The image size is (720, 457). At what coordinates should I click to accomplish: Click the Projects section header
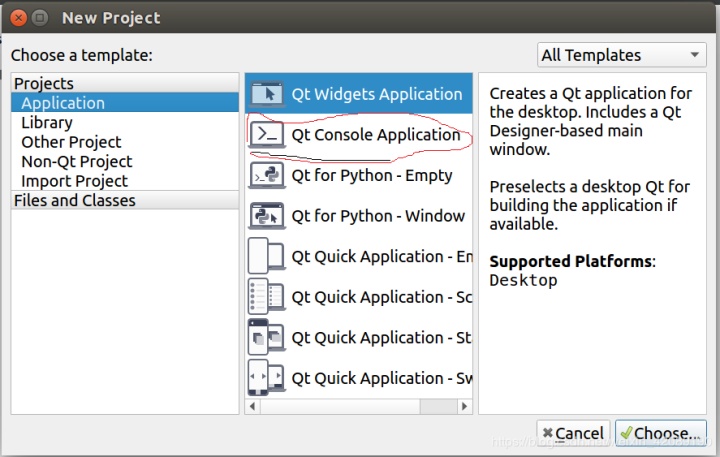(125, 83)
